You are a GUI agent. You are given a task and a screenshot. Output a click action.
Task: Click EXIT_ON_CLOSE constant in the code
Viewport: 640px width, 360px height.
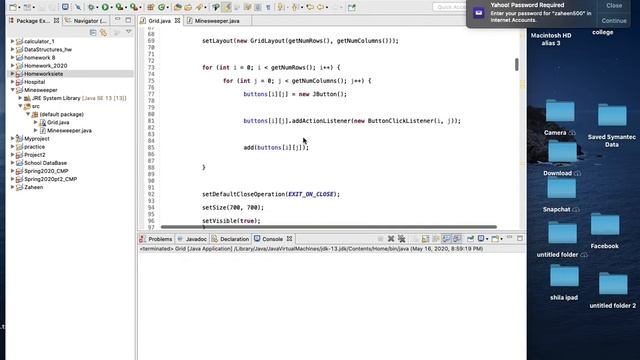click(x=311, y=194)
